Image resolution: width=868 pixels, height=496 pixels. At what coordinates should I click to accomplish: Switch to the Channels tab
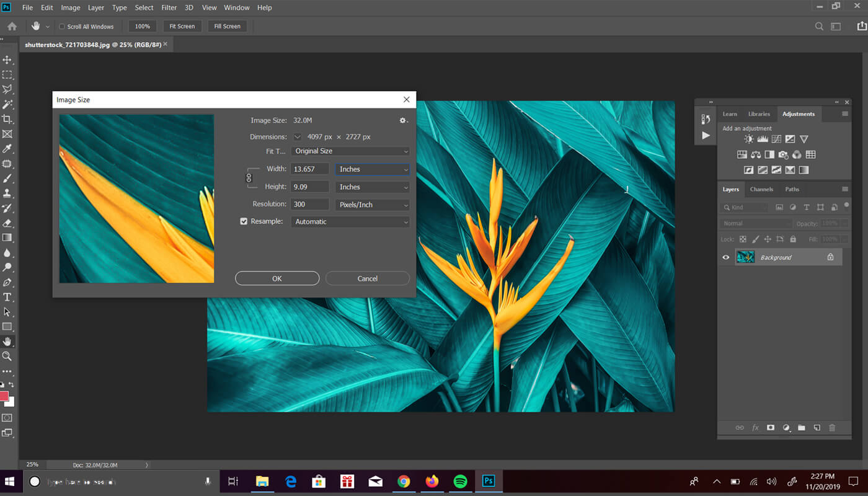[761, 189]
